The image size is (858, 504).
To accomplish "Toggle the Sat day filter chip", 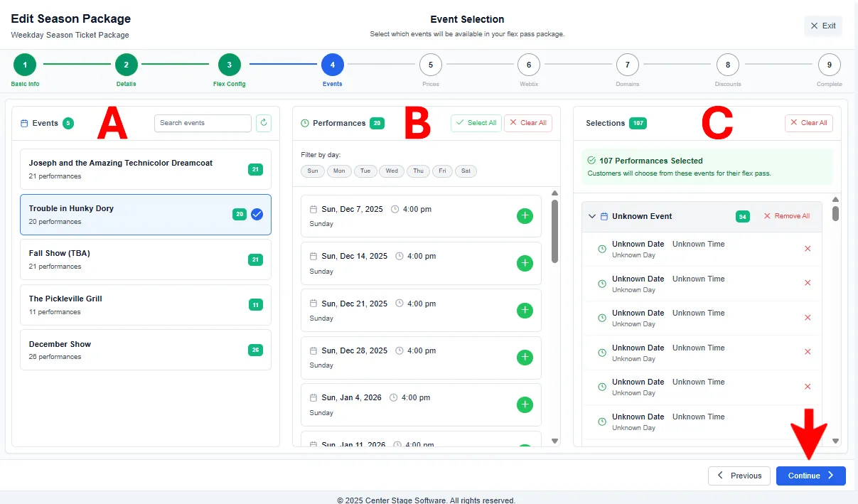I will pyautogui.click(x=466, y=171).
